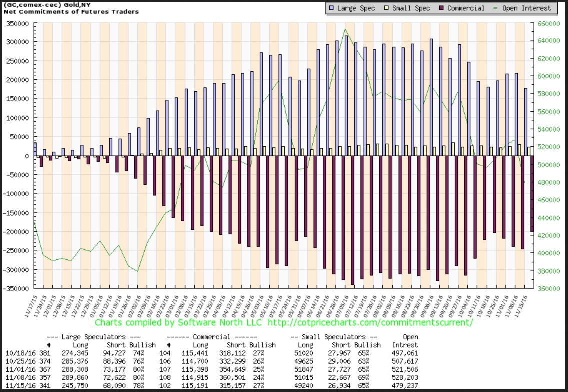568x392 pixels.
Task: Click the Commercial maroon legend swatch
Action: click(441, 8)
